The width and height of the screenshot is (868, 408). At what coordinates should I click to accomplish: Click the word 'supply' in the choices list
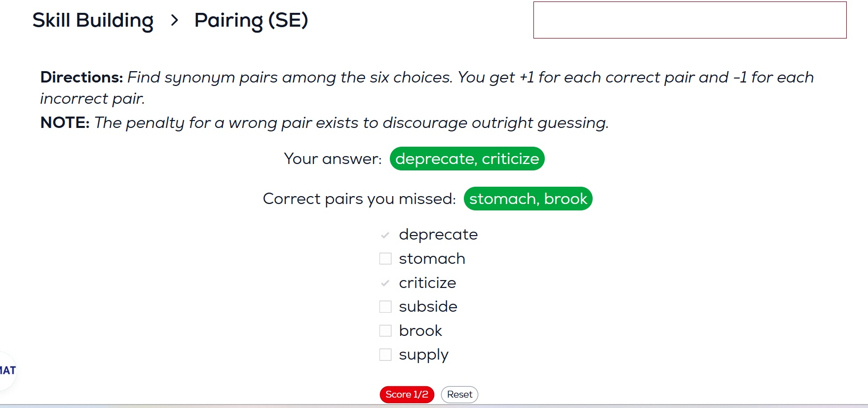(423, 355)
